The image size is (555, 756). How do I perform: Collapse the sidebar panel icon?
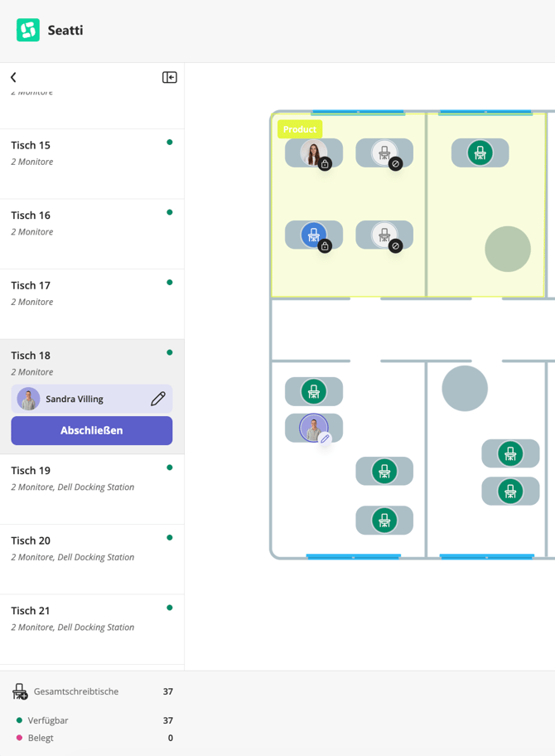tap(170, 77)
